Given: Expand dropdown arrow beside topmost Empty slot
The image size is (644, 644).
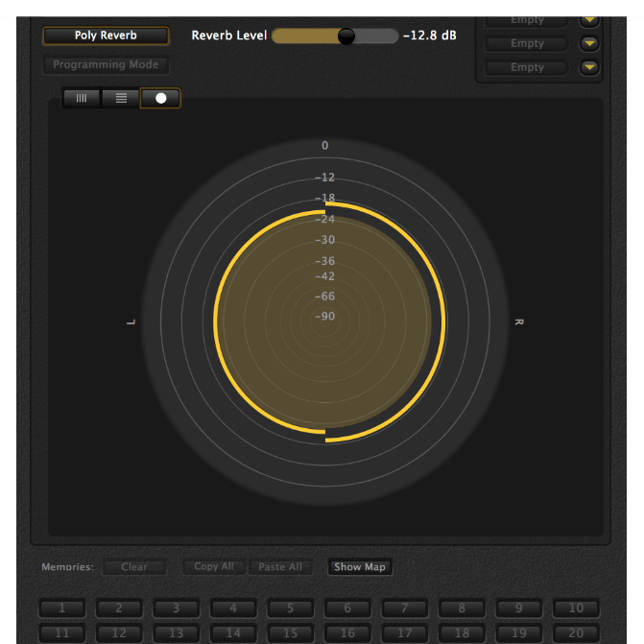Looking at the screenshot, I should coord(589,20).
